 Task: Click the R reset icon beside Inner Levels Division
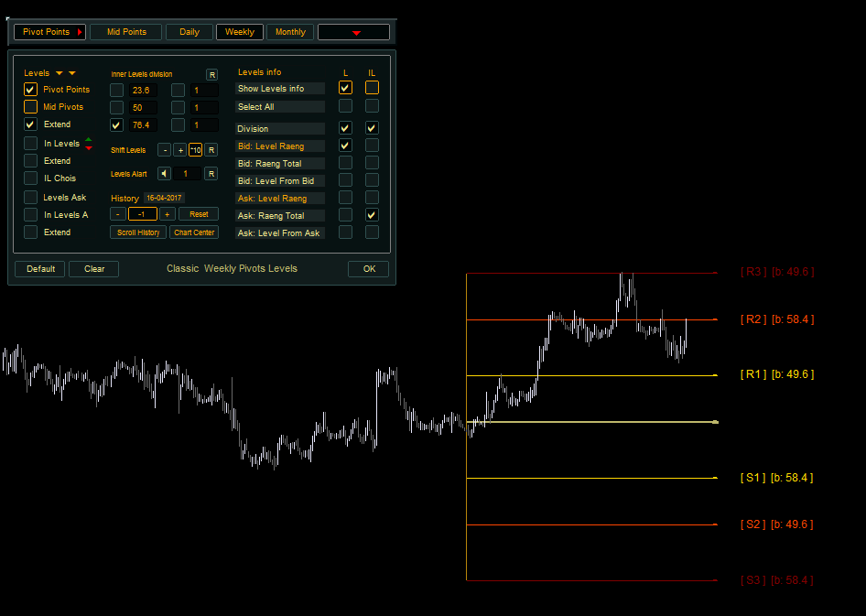point(211,74)
